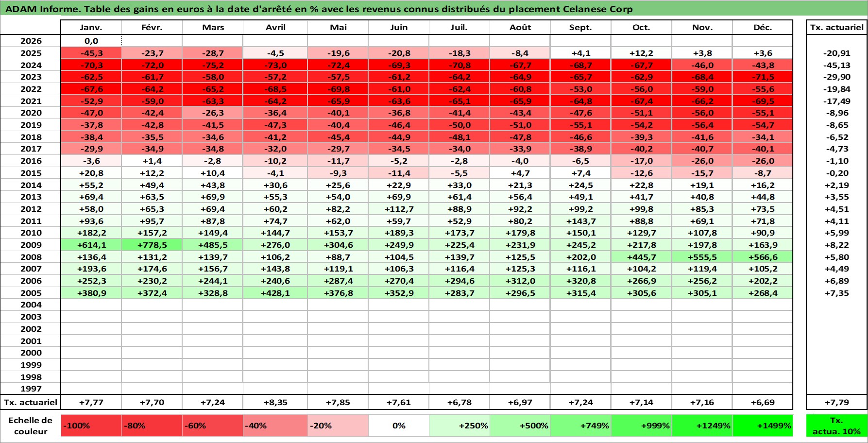This screenshot has width=868, height=443.
Task: Select the 'Juil.' column header
Action: pos(459,28)
